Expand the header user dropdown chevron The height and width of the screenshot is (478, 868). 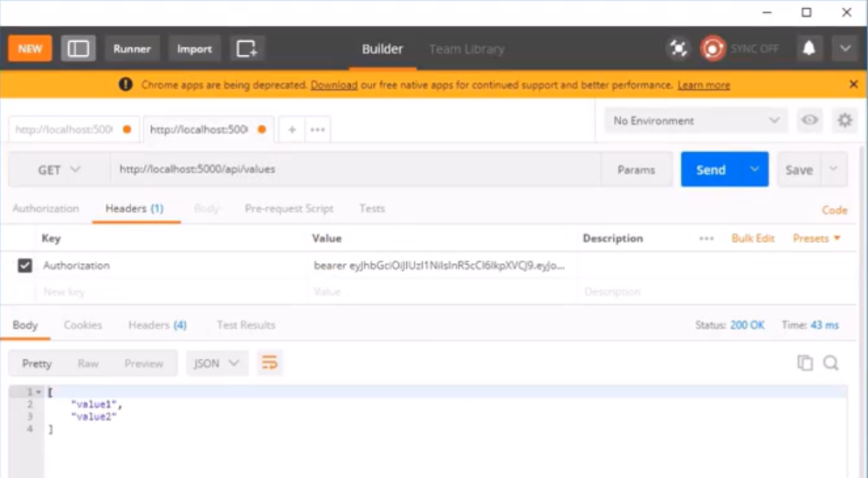click(x=844, y=48)
